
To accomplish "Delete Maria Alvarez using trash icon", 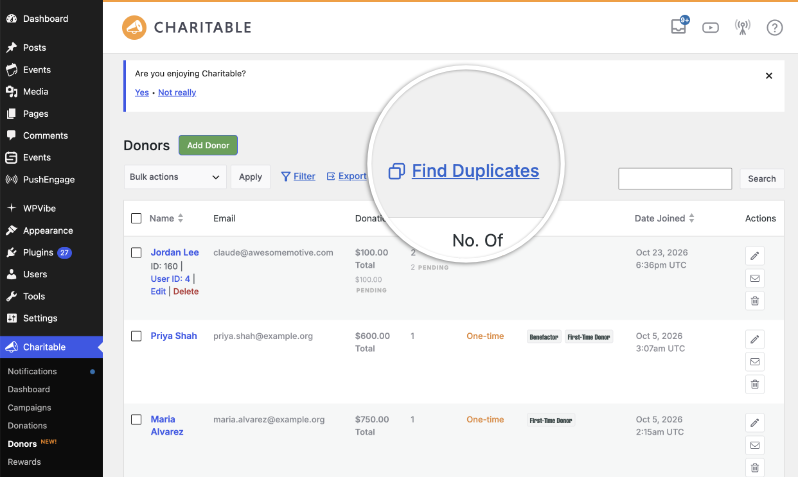I will (x=755, y=467).
